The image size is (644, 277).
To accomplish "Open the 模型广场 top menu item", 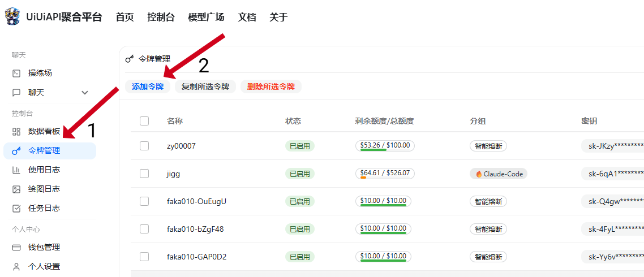I will pyautogui.click(x=206, y=17).
